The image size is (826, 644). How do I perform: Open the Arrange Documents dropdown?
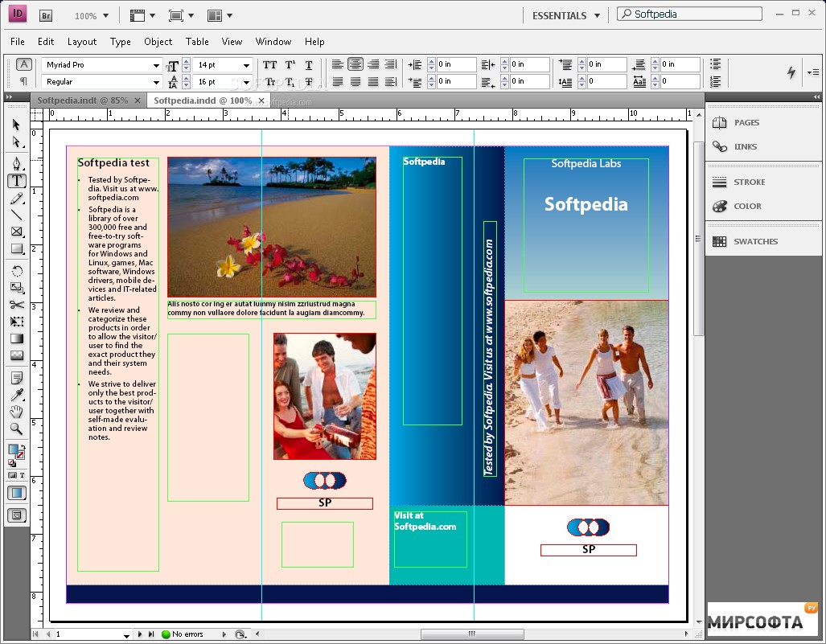(x=220, y=16)
